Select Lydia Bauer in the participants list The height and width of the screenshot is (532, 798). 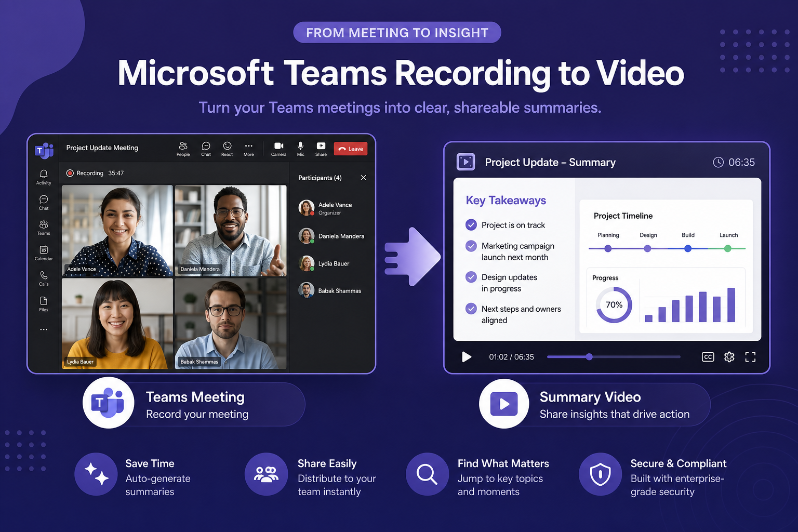(332, 263)
